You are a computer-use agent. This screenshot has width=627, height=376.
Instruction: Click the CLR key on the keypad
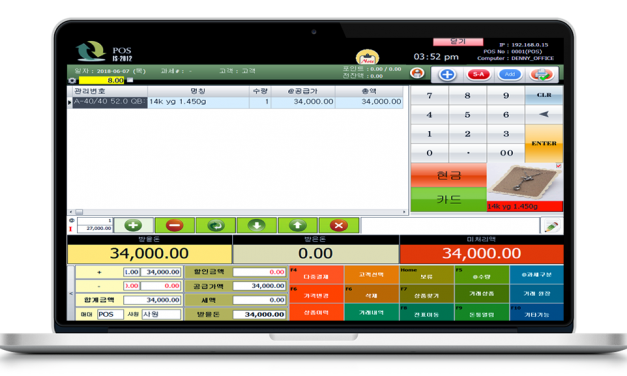pyautogui.click(x=544, y=95)
